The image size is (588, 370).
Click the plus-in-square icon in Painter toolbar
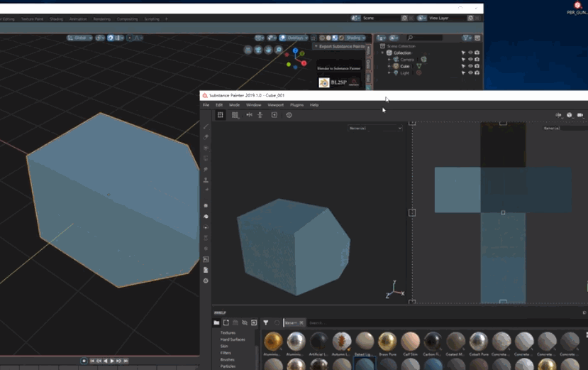[274, 115]
